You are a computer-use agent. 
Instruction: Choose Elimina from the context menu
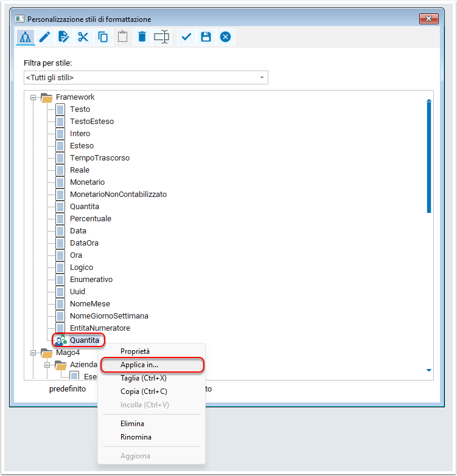[x=152, y=424]
